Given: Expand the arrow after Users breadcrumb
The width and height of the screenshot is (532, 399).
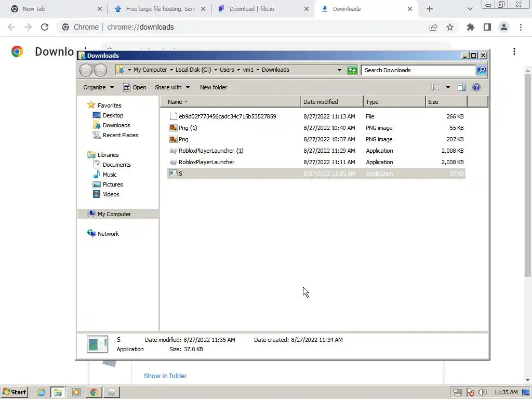Looking at the screenshot, I should coord(238,70).
